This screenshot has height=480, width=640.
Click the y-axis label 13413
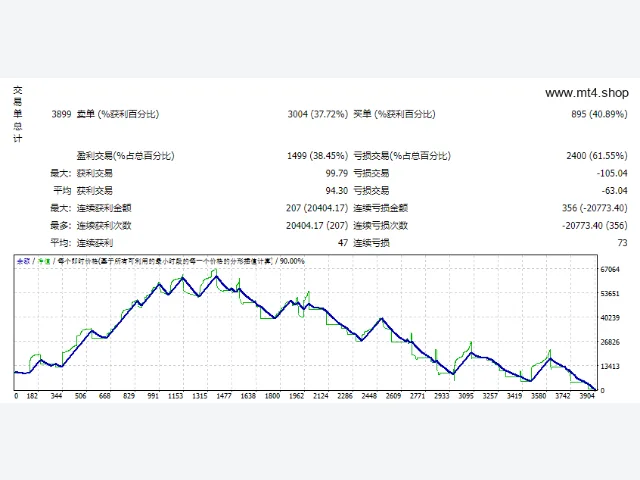[610, 366]
